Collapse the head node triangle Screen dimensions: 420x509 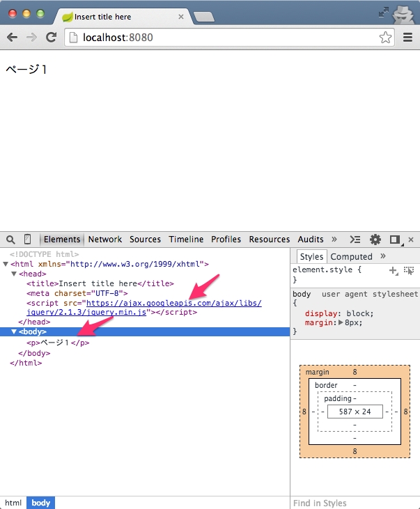(x=14, y=274)
